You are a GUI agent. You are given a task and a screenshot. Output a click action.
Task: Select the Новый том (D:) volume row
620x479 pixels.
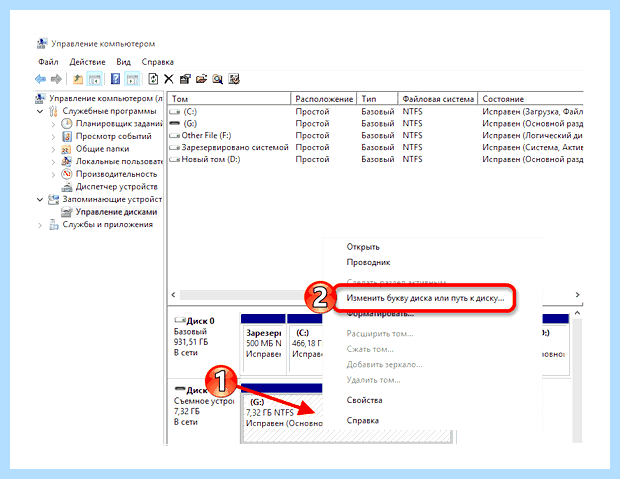point(376,159)
